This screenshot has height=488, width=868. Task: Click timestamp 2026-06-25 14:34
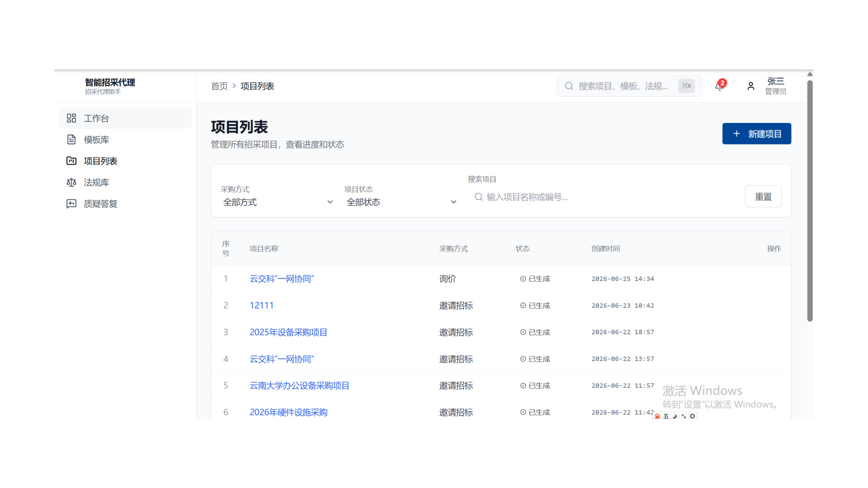tap(623, 279)
